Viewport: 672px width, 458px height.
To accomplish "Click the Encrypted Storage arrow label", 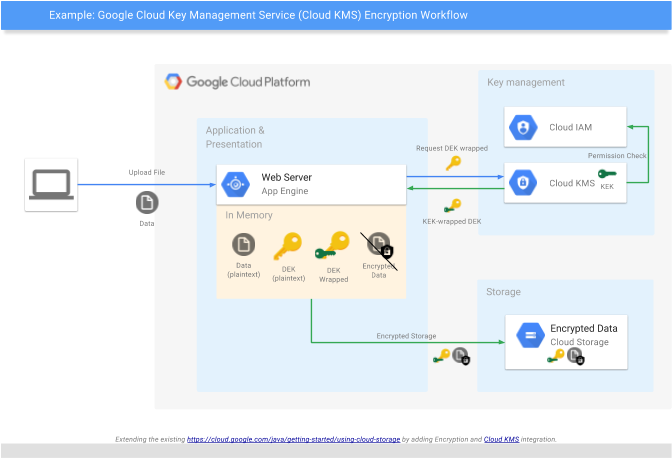I will point(406,336).
